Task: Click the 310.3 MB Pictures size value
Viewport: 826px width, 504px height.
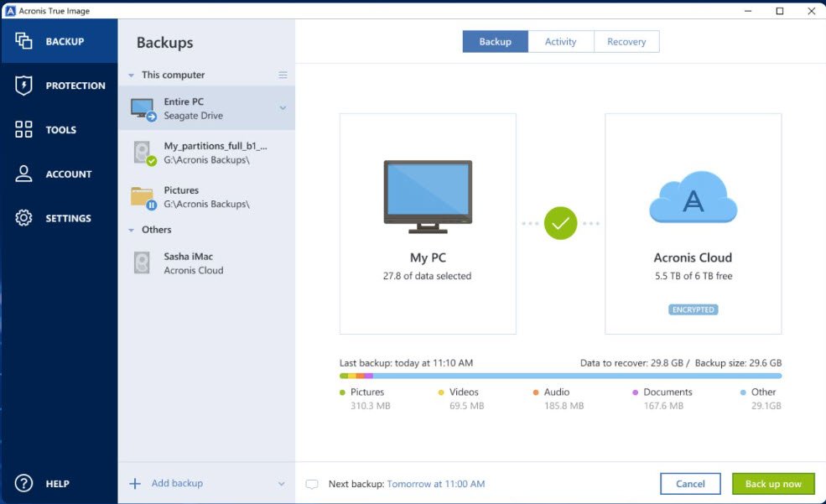Action: point(371,406)
